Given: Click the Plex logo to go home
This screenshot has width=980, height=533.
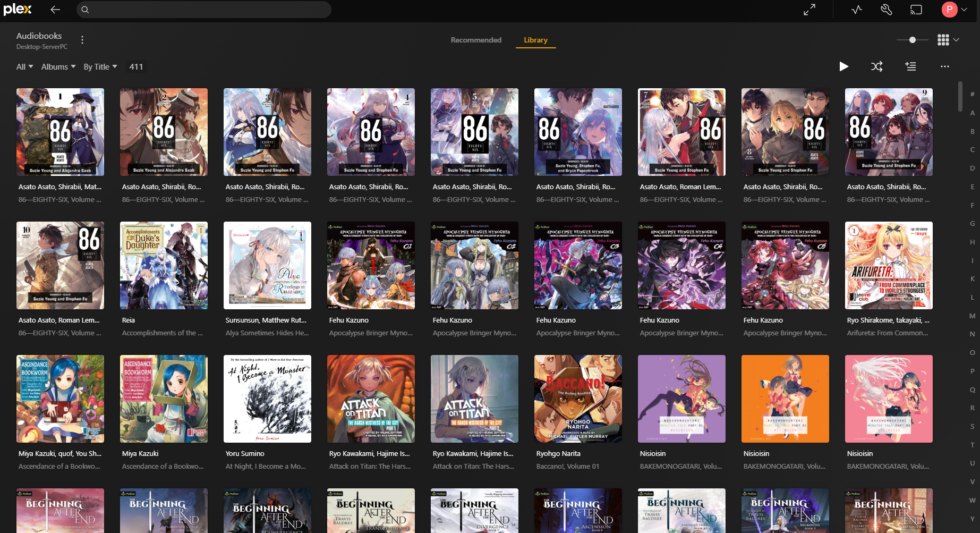Looking at the screenshot, I should [x=18, y=10].
